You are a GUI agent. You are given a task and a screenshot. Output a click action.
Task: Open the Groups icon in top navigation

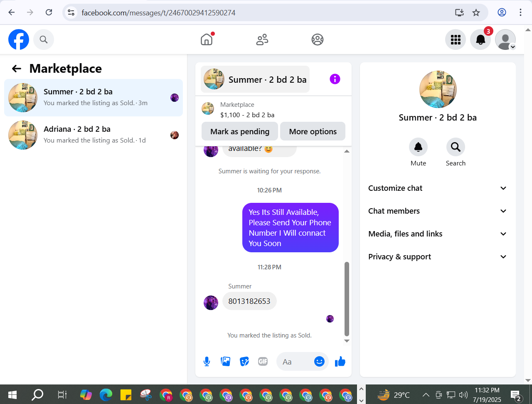pyautogui.click(x=318, y=39)
